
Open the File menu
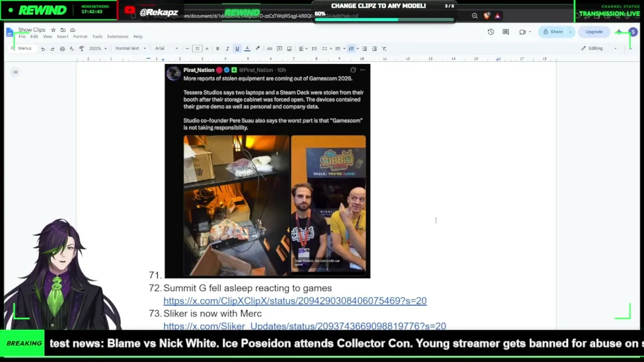click(x=22, y=37)
